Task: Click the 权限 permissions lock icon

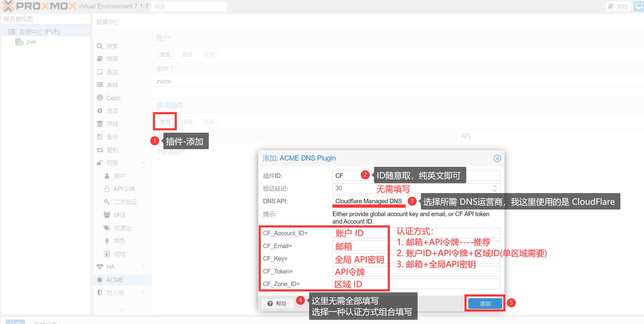Action: point(100,163)
